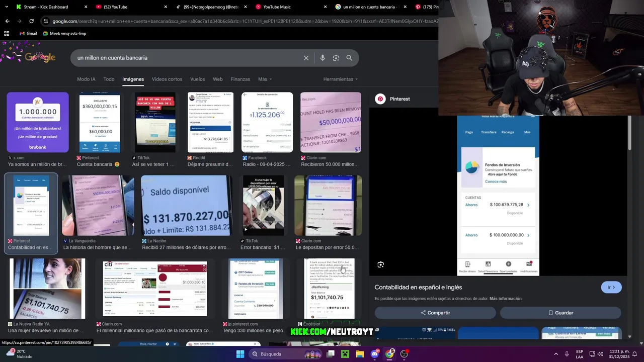Open TikTok 'Así se ve tener 1' result

(155, 122)
